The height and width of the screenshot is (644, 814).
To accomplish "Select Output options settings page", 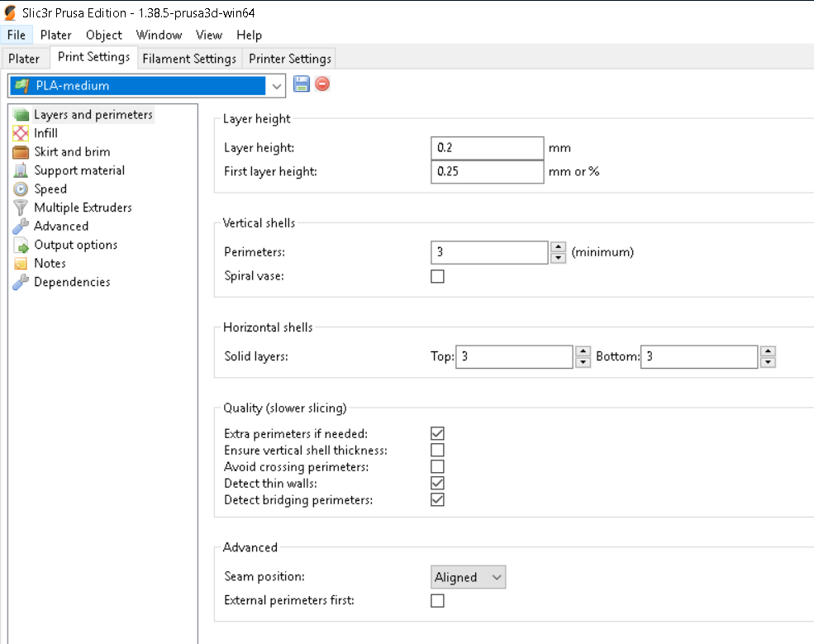I will point(76,246).
